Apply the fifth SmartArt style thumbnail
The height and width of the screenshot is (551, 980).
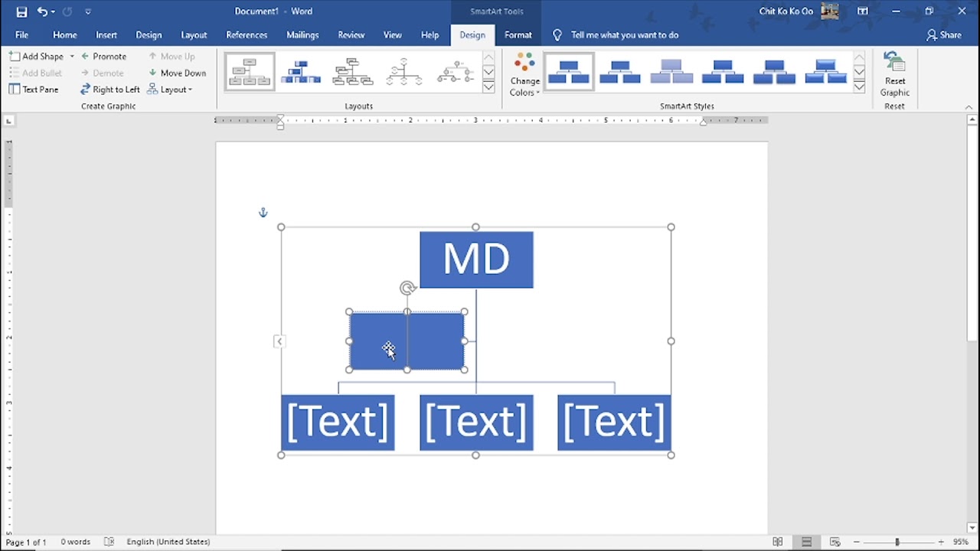(774, 73)
